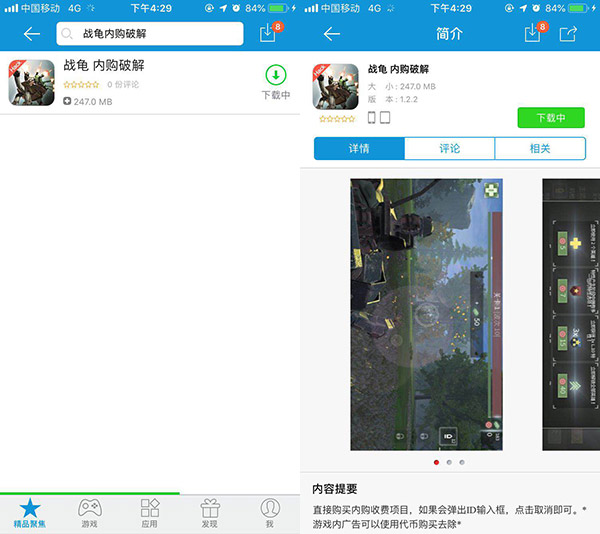Tap share icon on 简介 header
This screenshot has height=534, width=600.
[x=568, y=34]
